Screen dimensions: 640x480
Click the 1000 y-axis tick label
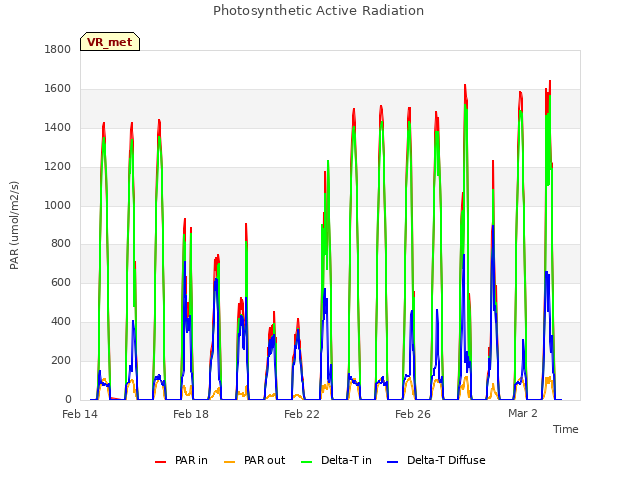tap(58, 205)
